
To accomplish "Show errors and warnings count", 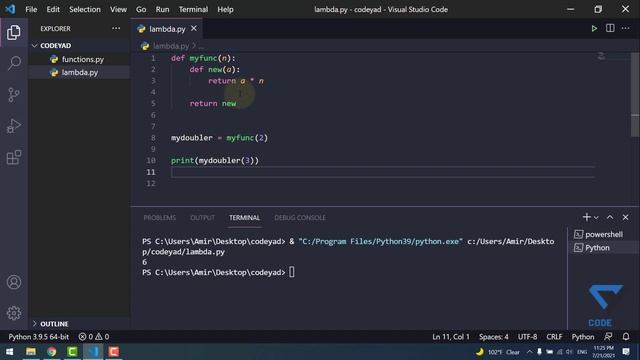I will pyautogui.click(x=94, y=337).
